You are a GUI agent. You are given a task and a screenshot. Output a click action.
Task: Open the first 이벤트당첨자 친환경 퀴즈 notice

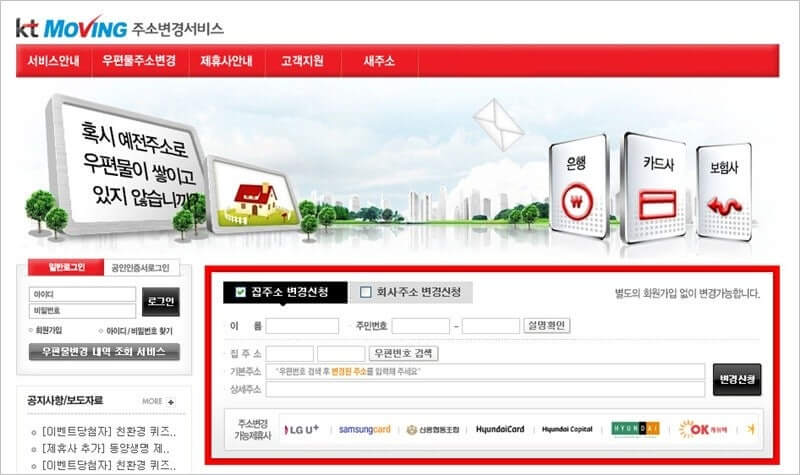point(109,432)
